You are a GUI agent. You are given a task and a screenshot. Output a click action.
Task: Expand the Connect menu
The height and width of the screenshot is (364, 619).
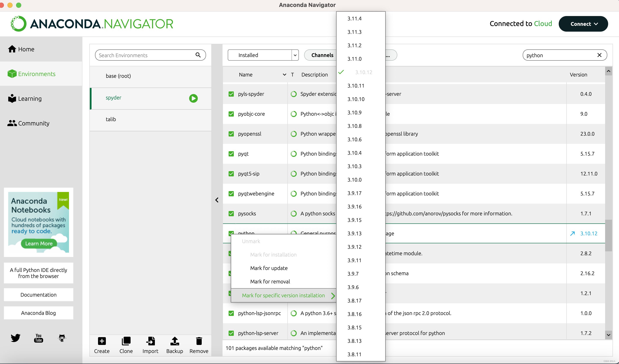click(583, 24)
